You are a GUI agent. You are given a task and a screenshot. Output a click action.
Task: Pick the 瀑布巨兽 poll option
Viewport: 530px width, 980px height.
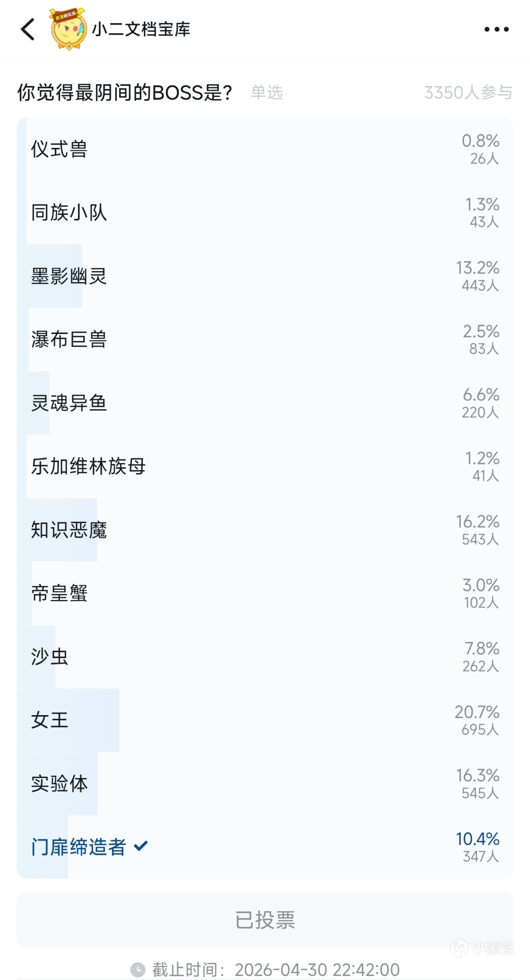click(x=265, y=339)
